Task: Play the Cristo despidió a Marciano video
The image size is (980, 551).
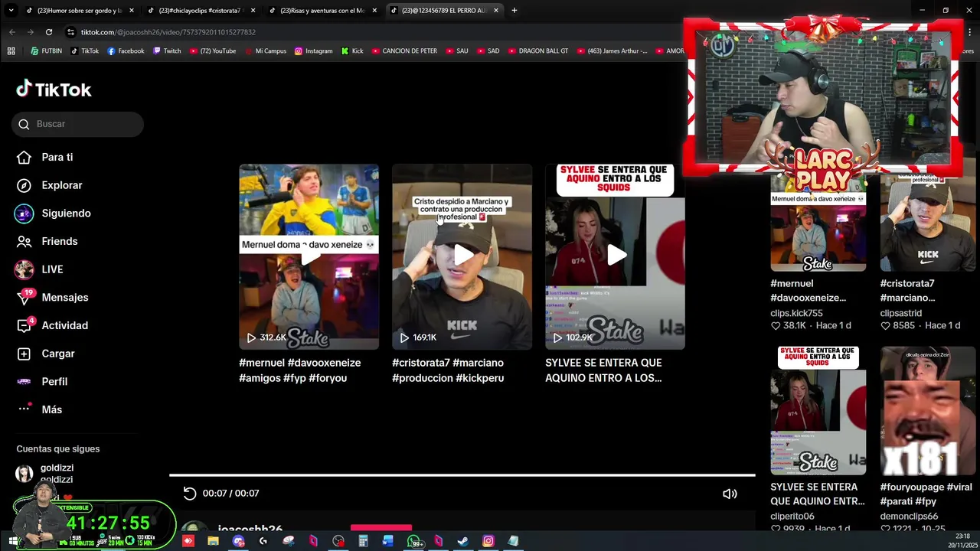Action: point(462,256)
